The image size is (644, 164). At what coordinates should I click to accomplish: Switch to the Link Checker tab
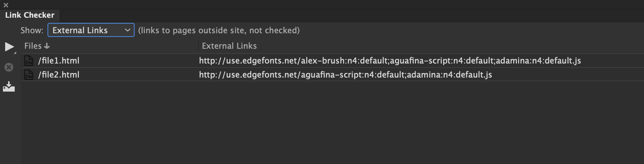coord(29,15)
